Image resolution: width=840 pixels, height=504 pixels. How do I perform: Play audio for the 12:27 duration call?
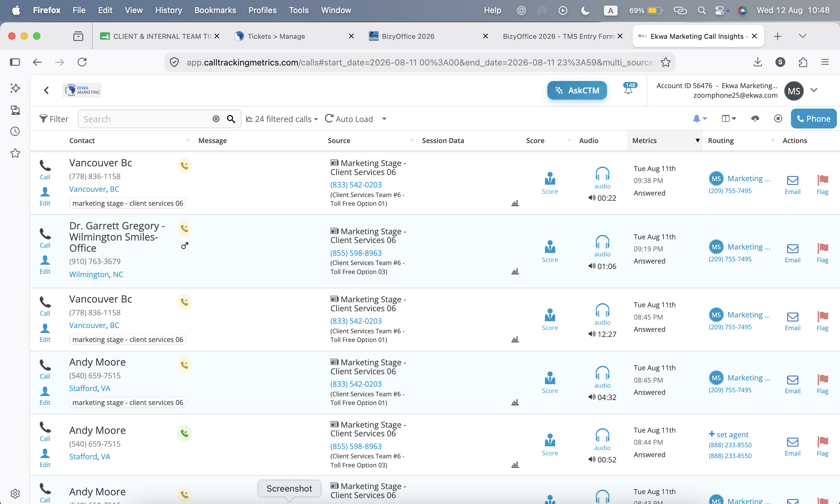(602, 314)
